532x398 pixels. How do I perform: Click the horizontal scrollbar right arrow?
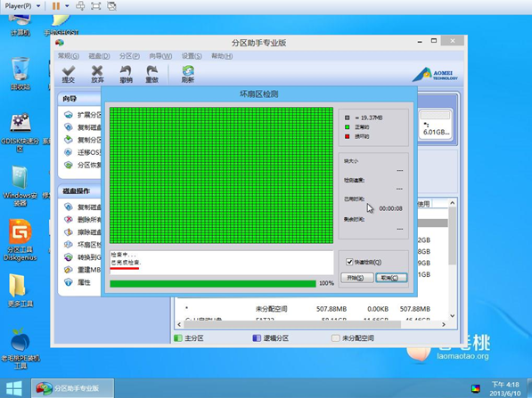point(444,324)
